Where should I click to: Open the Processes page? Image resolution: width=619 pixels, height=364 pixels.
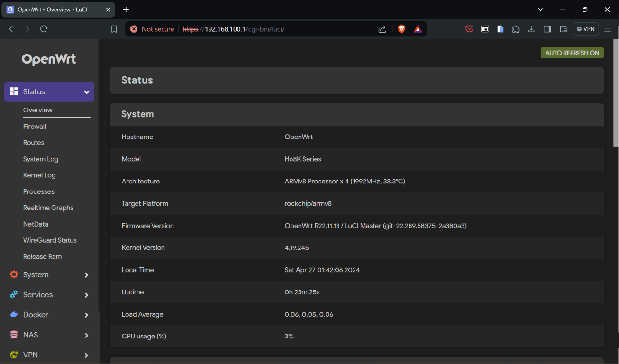point(39,191)
